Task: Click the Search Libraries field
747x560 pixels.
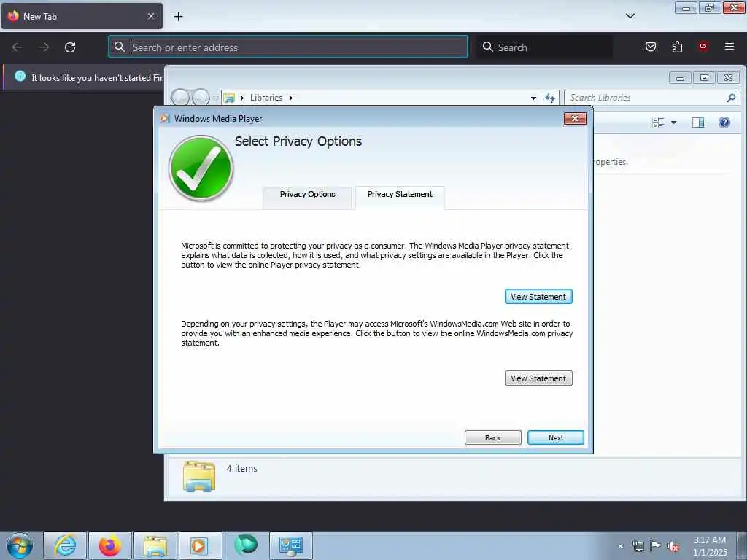Action: coord(651,98)
